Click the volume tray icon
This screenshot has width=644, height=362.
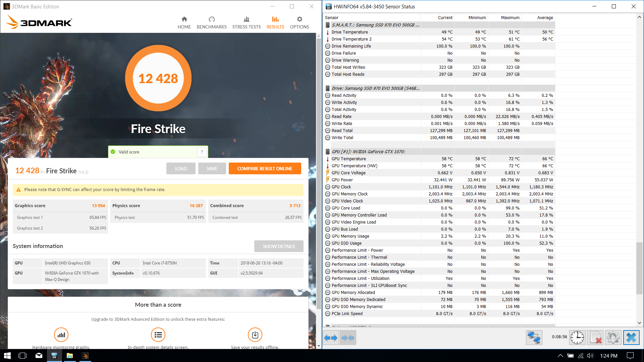pos(590,356)
